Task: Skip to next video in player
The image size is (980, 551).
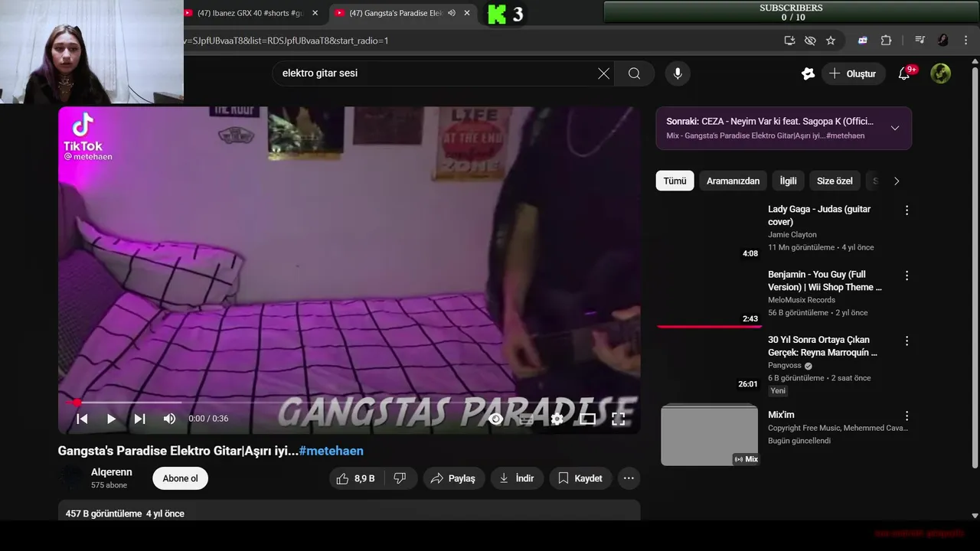Action: tap(139, 419)
